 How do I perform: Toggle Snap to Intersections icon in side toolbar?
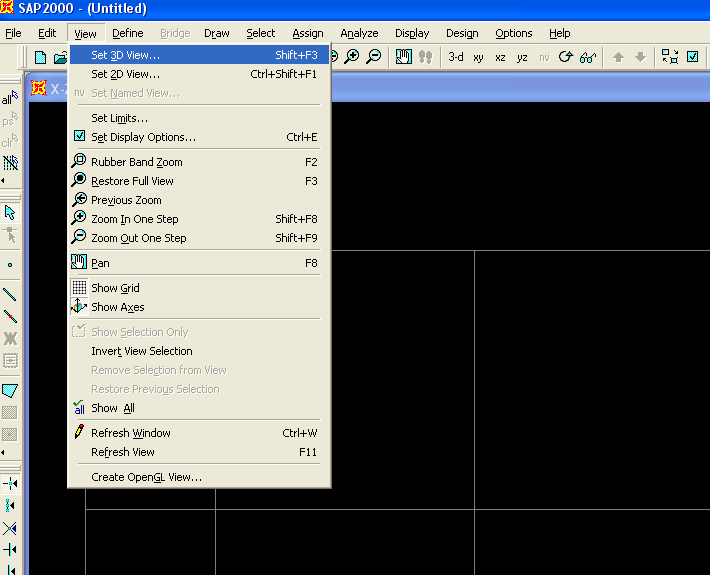(x=10, y=528)
